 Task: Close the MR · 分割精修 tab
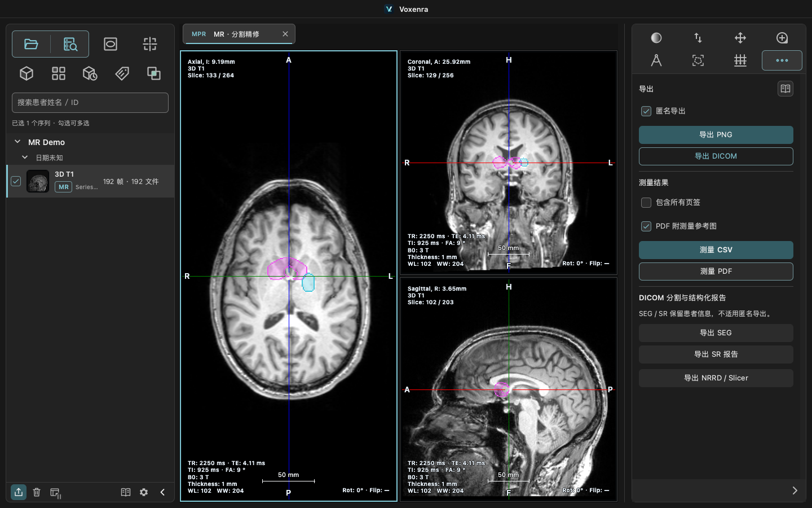coord(285,34)
